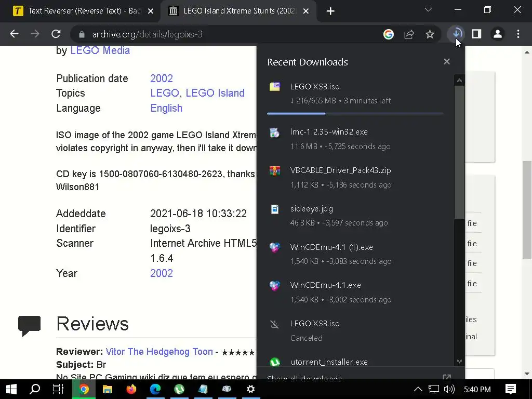Open the LEGO Media link
532x399 pixels.
(100, 50)
